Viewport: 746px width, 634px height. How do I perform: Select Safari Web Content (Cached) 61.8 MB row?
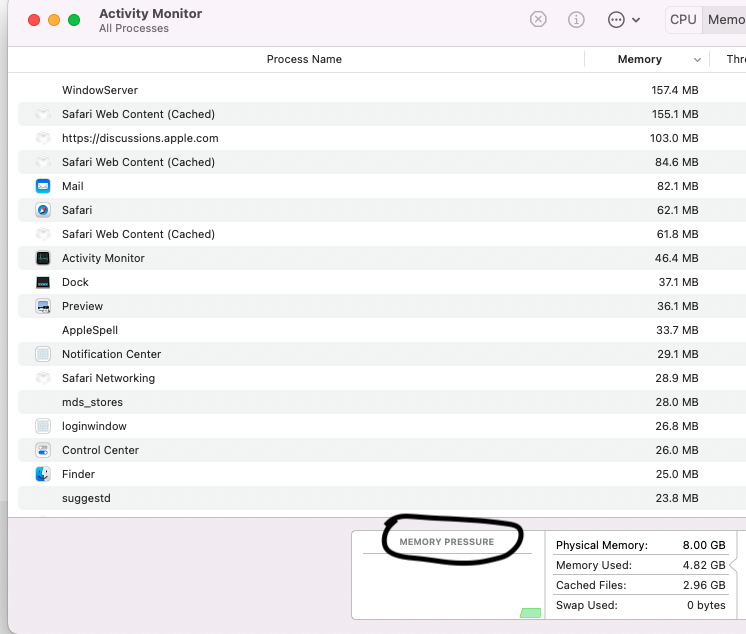[x=382, y=234]
